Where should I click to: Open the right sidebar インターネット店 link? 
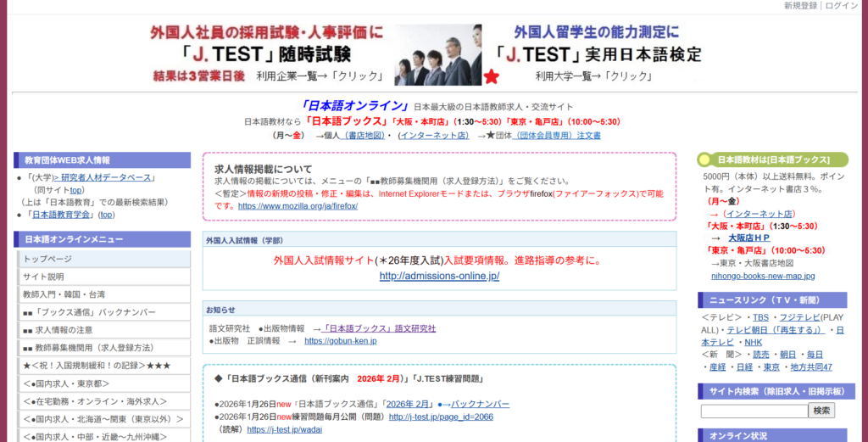[x=759, y=214]
